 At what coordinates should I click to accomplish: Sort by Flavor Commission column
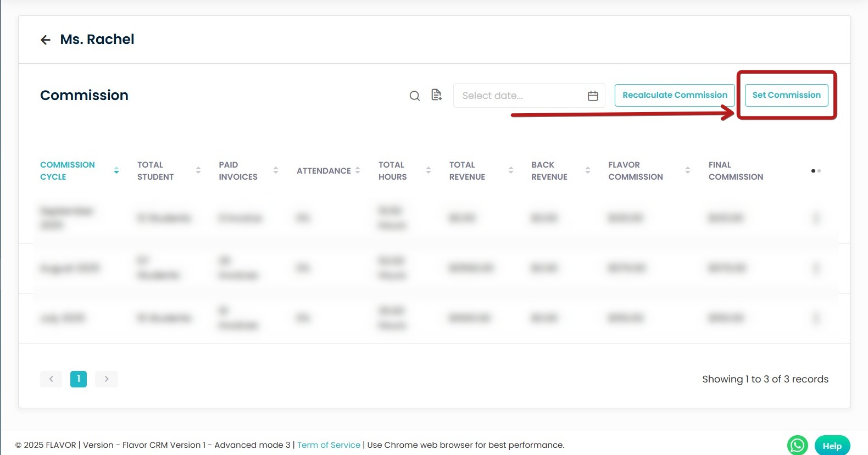[688, 171]
